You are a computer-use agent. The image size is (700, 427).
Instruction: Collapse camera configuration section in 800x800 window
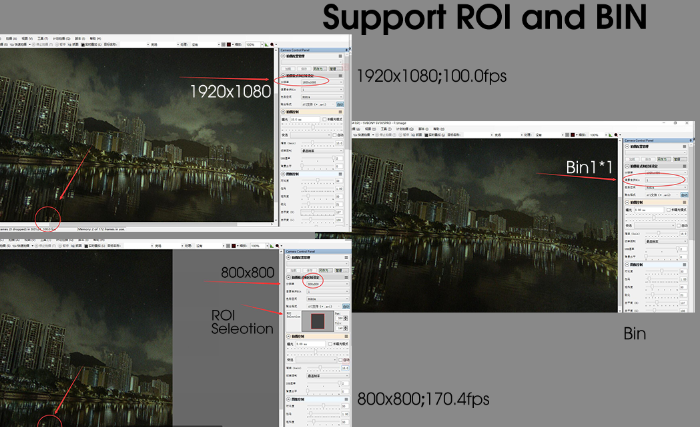tap(288, 257)
